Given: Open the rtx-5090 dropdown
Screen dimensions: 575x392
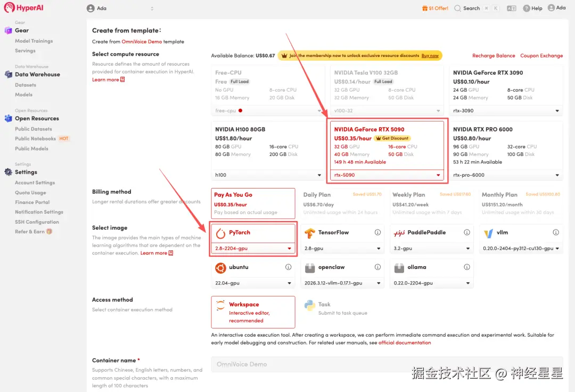Looking at the screenshot, I should click(x=387, y=175).
